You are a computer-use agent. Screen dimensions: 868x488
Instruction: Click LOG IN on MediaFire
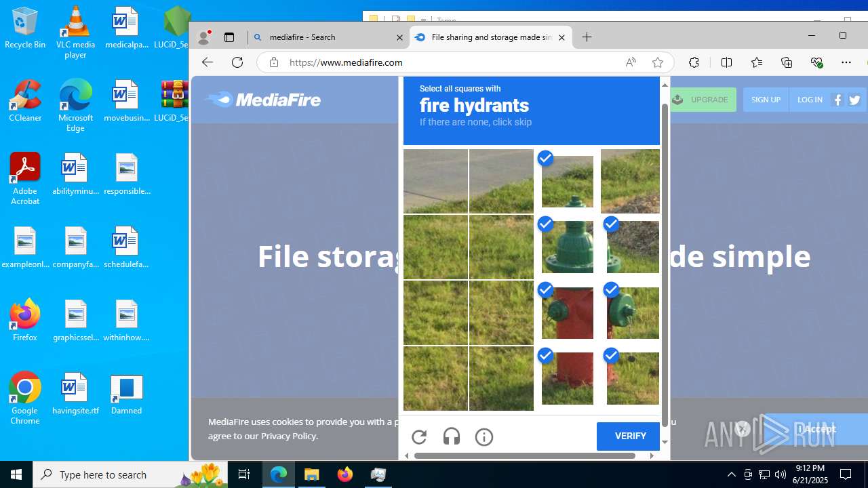click(810, 100)
